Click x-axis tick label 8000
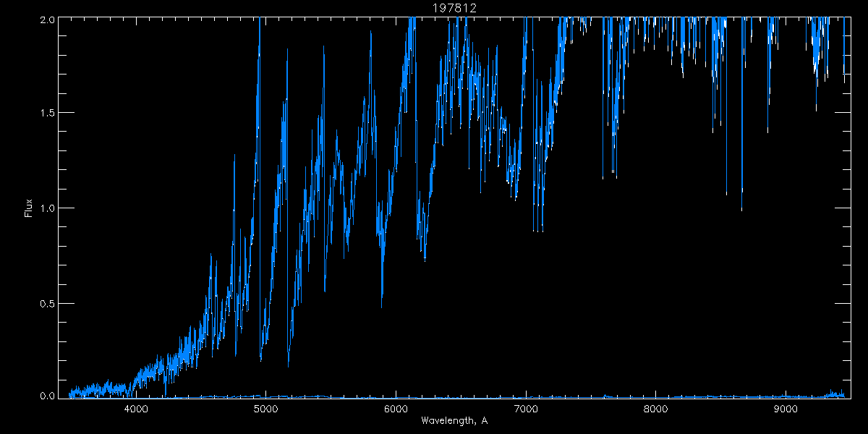Image resolution: width=868 pixels, height=434 pixels. click(x=655, y=409)
